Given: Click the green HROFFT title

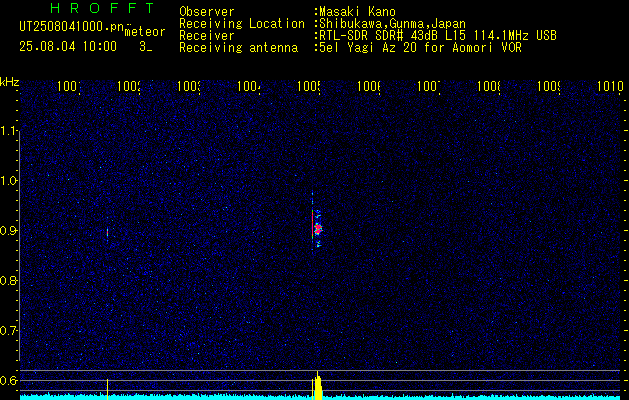Looking at the screenshot, I should point(102,8).
